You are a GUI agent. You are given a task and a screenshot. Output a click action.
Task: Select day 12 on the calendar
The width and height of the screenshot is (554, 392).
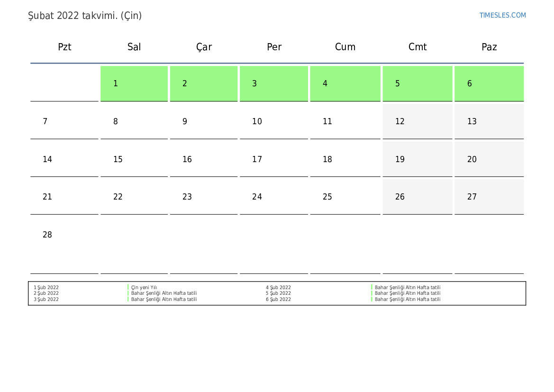[x=417, y=121]
